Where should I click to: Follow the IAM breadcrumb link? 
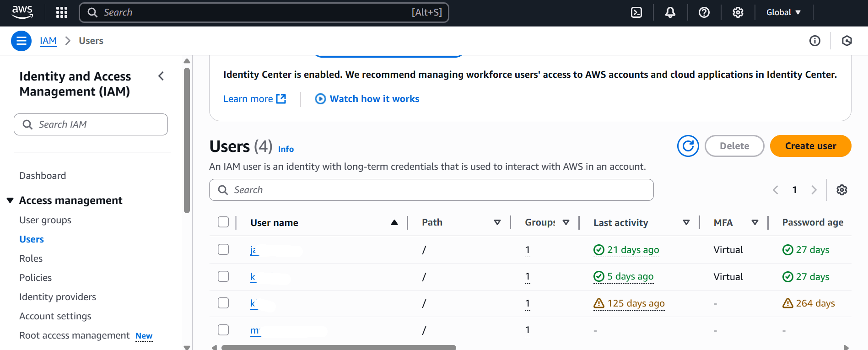click(48, 41)
